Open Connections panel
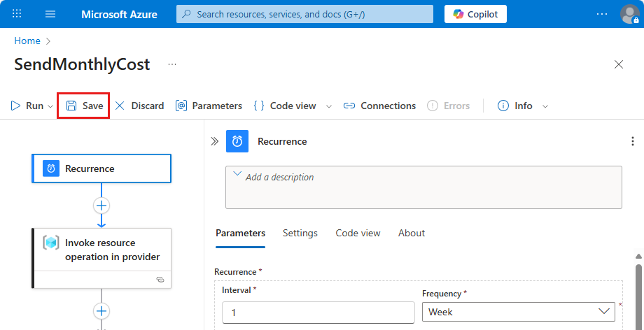 [x=379, y=106]
